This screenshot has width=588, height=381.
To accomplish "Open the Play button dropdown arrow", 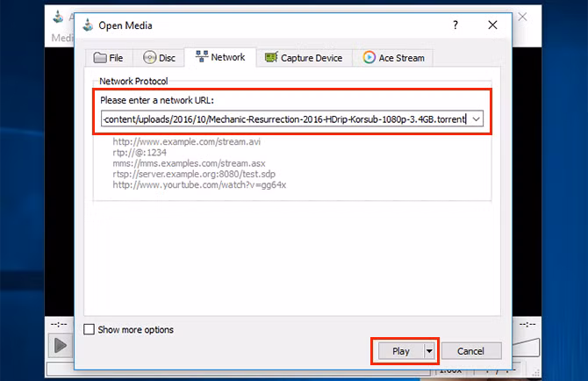I will [x=429, y=351].
